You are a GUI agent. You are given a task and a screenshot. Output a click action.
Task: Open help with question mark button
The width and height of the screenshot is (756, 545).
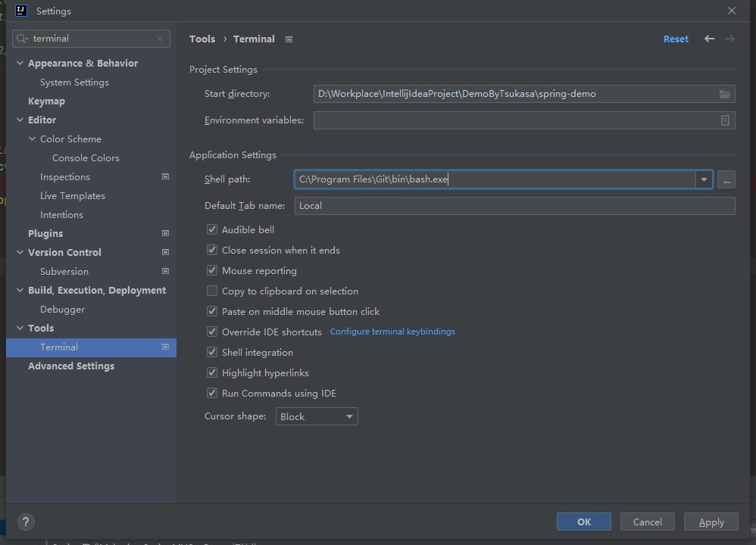pos(26,522)
